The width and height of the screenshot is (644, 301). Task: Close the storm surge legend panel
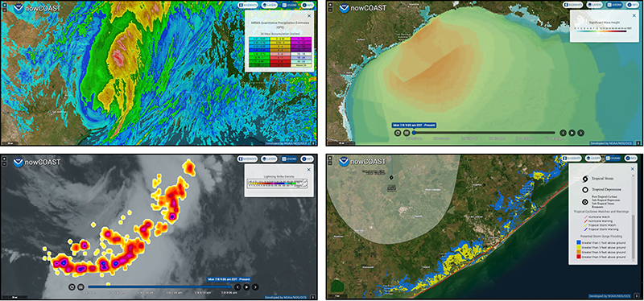click(633, 169)
